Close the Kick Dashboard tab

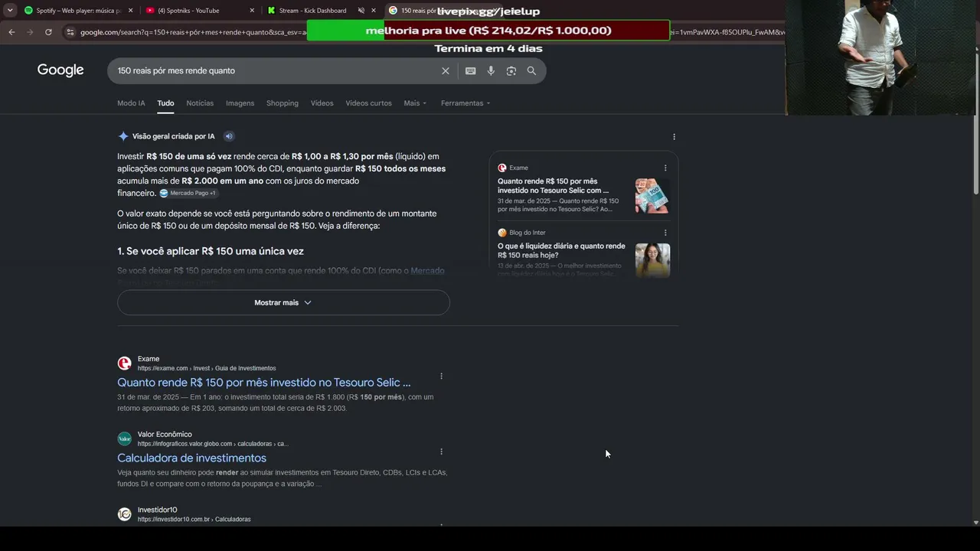coord(374,11)
